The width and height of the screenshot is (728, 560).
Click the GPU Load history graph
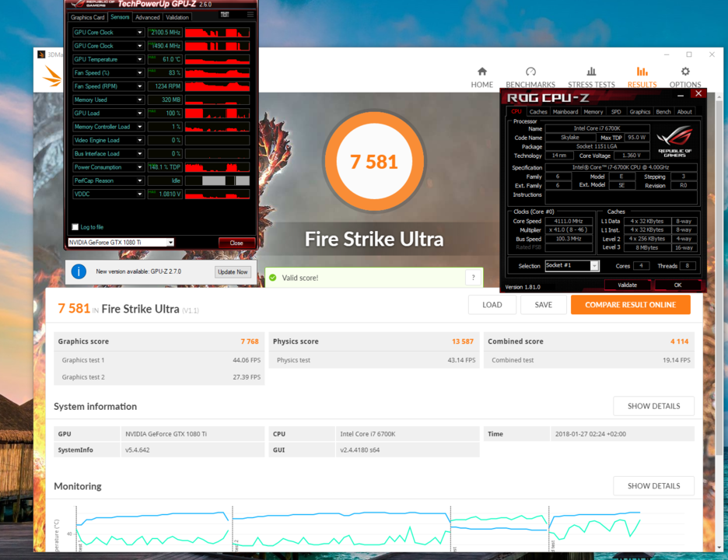(217, 114)
